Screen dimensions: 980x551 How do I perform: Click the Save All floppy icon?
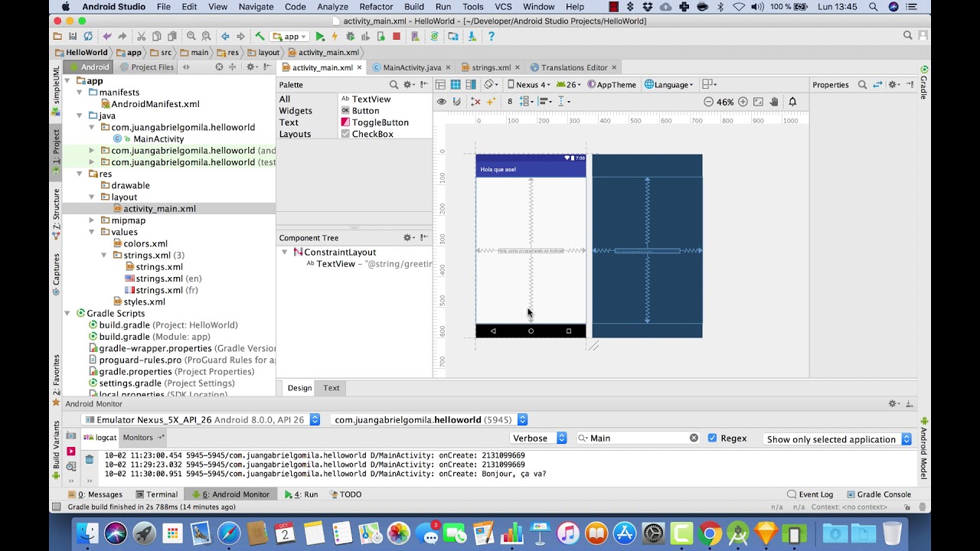[73, 36]
